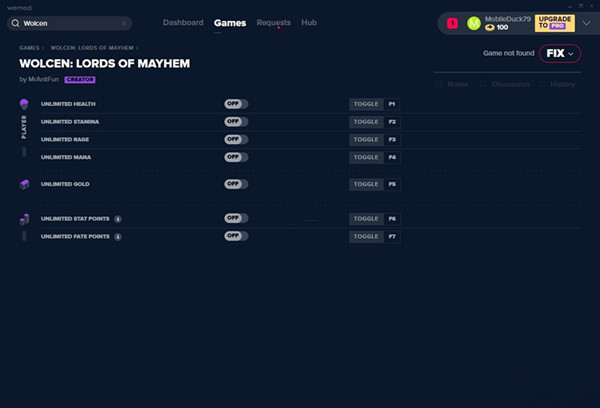This screenshot has height=408, width=600.
Task: Click Toggle hotkey button for F4
Action: [366, 157]
